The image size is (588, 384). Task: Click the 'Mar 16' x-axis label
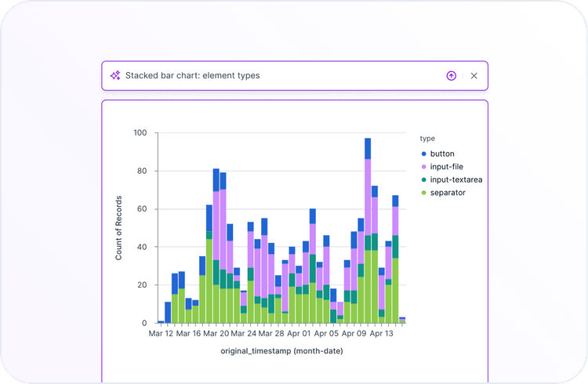coord(188,333)
